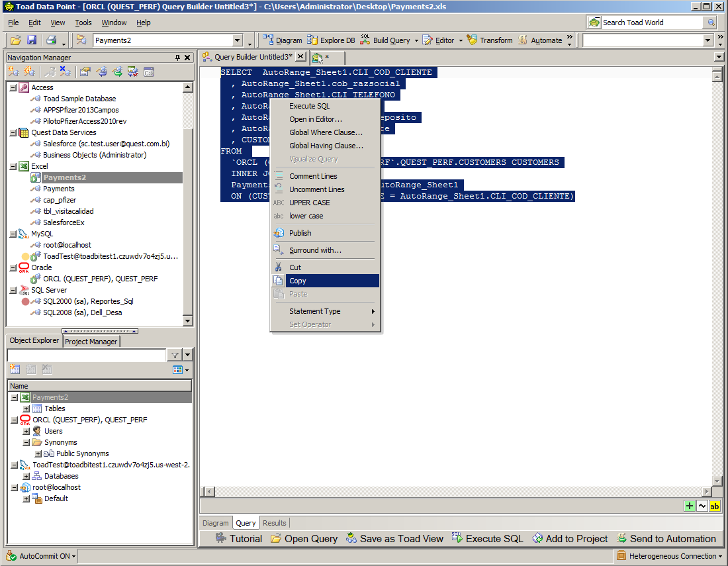Image resolution: width=728 pixels, height=566 pixels.
Task: Collapse the MySQL node in Navigation Manager
Action: click(13, 234)
